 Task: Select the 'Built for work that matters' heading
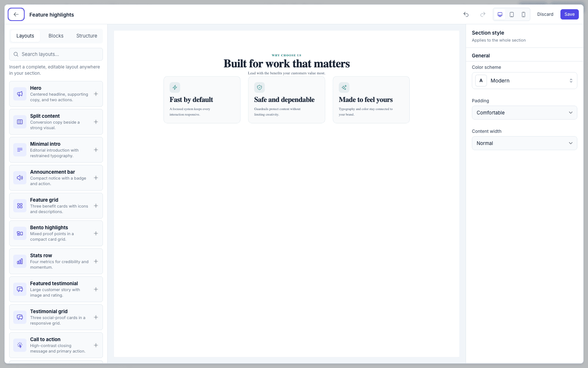[x=287, y=64]
